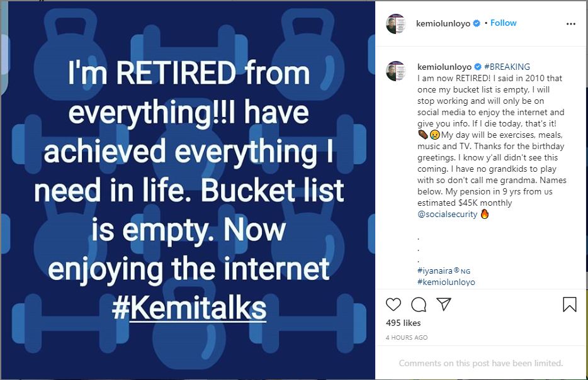Save post with bookmark icon
This screenshot has width=588, height=380.
569,305
